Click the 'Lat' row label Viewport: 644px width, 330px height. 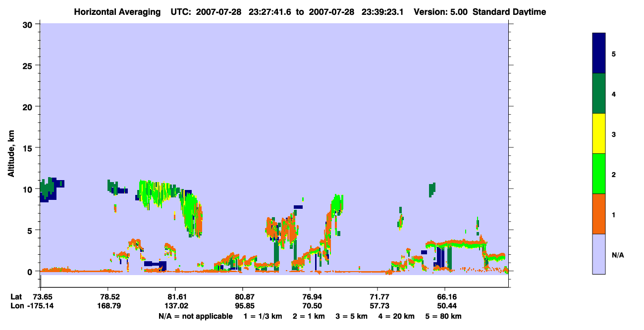point(16,297)
